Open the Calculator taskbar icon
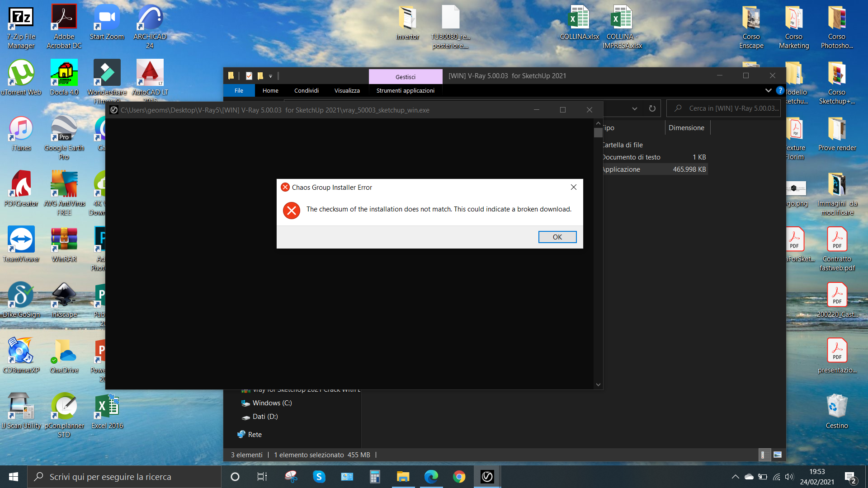The height and width of the screenshot is (488, 868). (375, 477)
